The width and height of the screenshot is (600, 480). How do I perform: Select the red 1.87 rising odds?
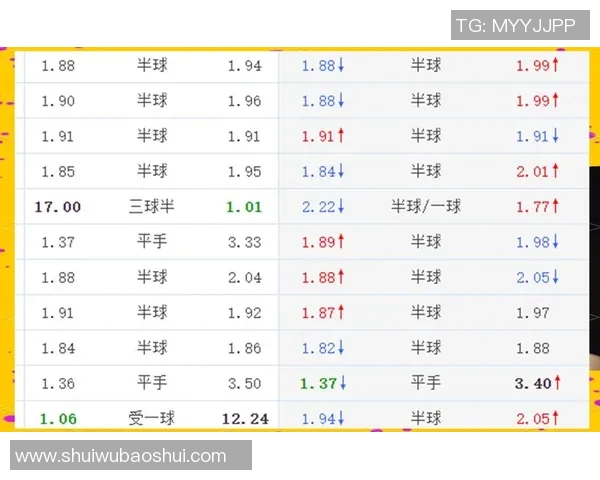323,313
